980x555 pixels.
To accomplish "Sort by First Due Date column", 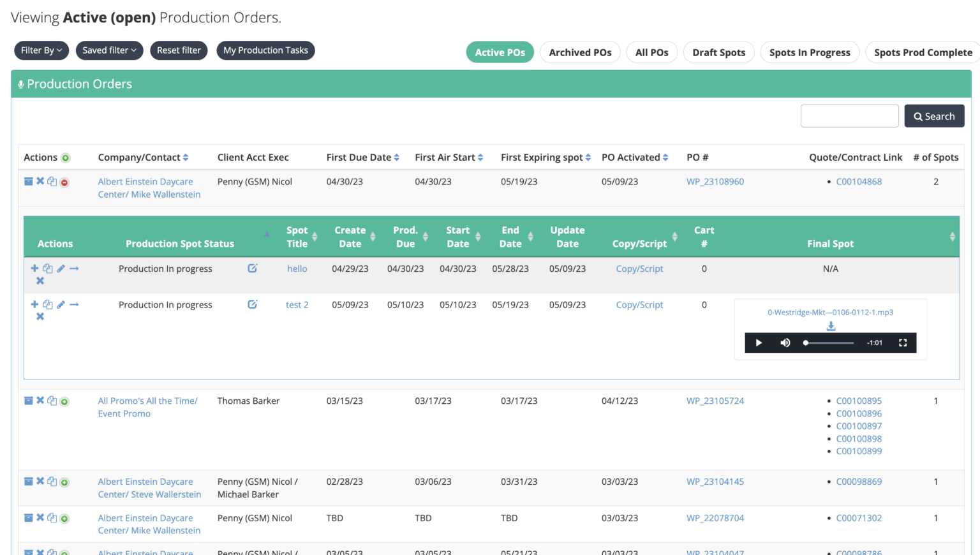I will tap(362, 158).
